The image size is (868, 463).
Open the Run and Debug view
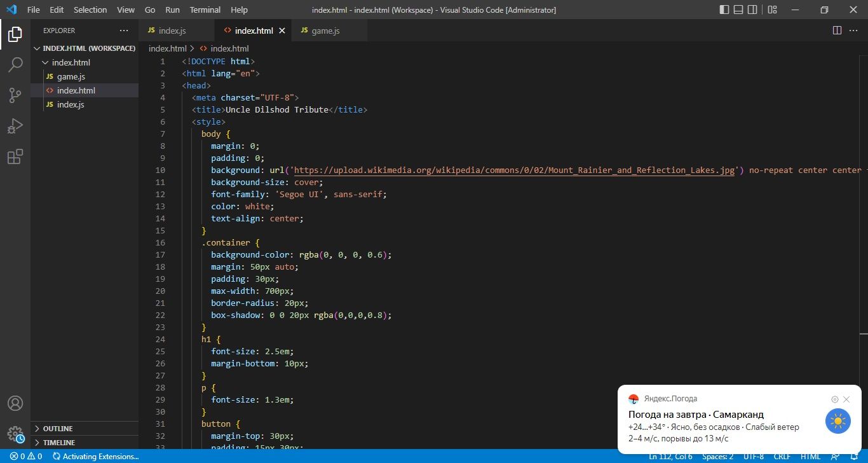tap(15, 126)
